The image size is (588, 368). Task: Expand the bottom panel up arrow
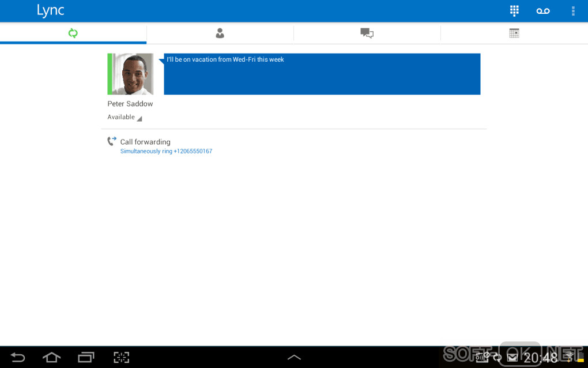click(x=294, y=358)
